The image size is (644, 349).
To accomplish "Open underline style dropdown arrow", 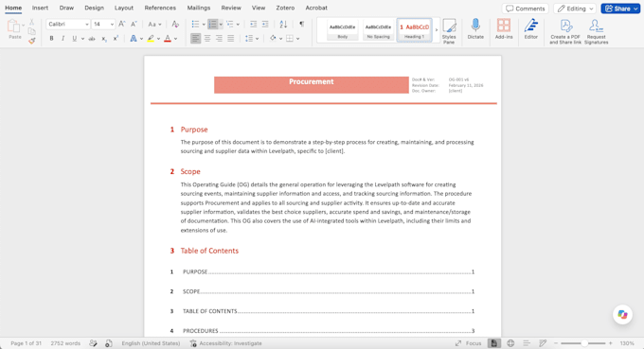I will 82,39.
